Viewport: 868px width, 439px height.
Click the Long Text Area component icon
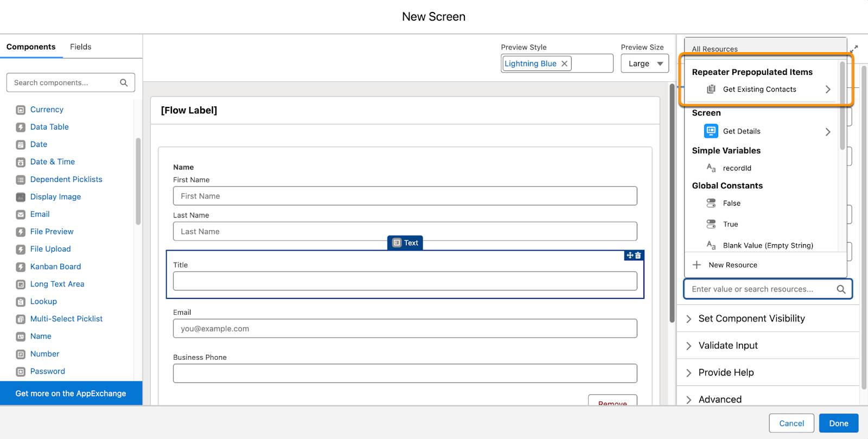pyautogui.click(x=21, y=284)
